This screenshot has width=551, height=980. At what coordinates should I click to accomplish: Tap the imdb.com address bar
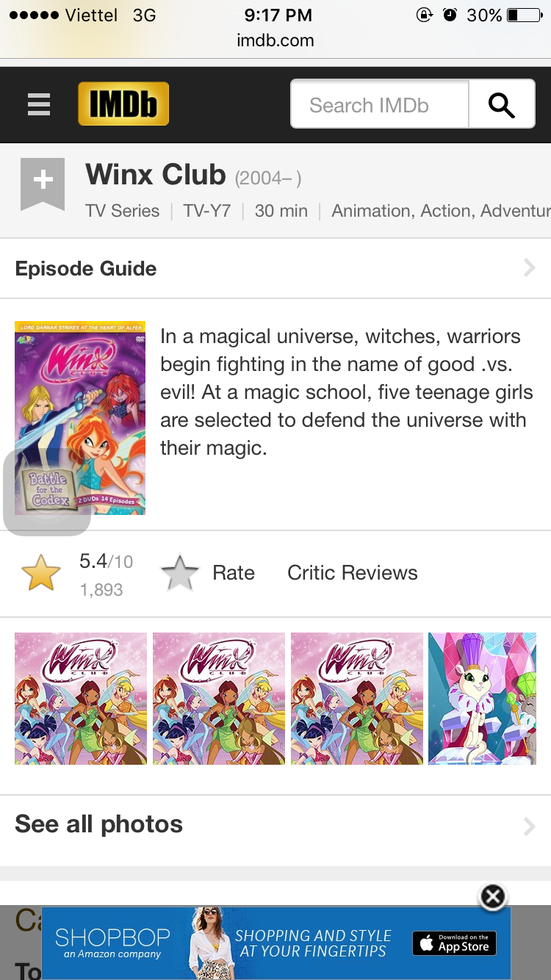[275, 40]
